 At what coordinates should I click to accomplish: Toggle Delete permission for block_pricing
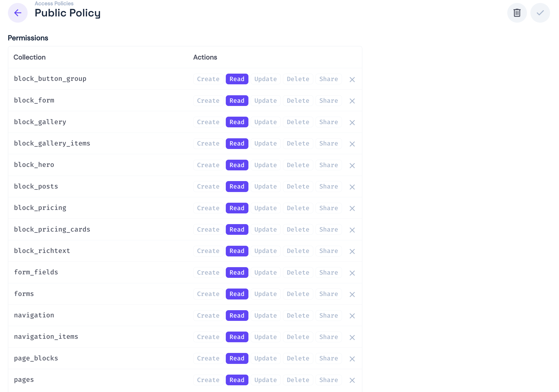(x=298, y=208)
